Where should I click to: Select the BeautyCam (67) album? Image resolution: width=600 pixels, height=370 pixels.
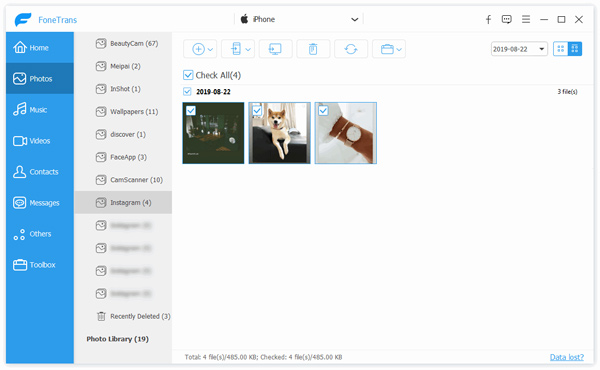pyautogui.click(x=124, y=43)
